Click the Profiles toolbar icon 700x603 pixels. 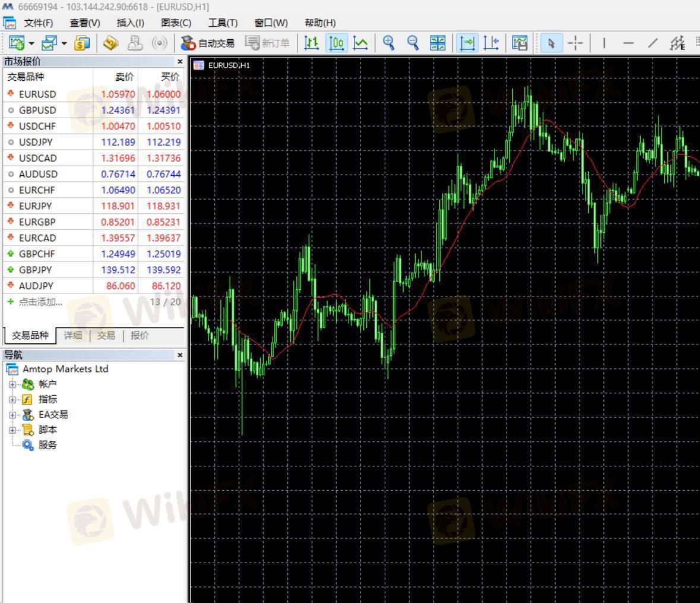point(49,43)
